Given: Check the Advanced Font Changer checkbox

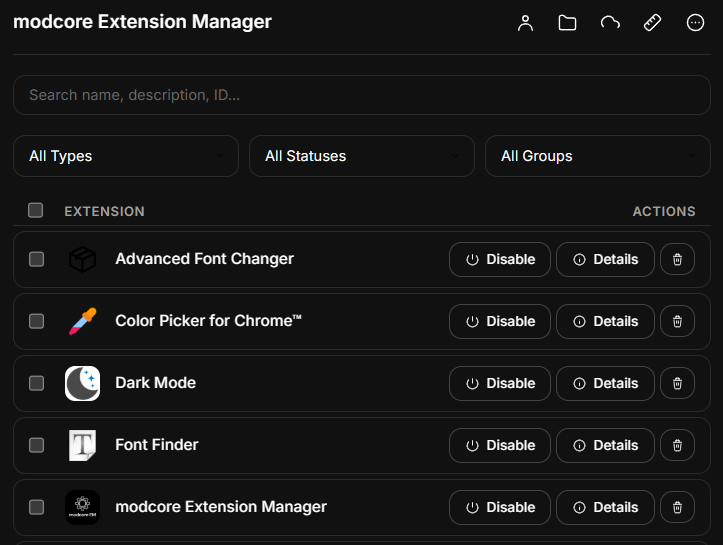Looking at the screenshot, I should tap(36, 259).
